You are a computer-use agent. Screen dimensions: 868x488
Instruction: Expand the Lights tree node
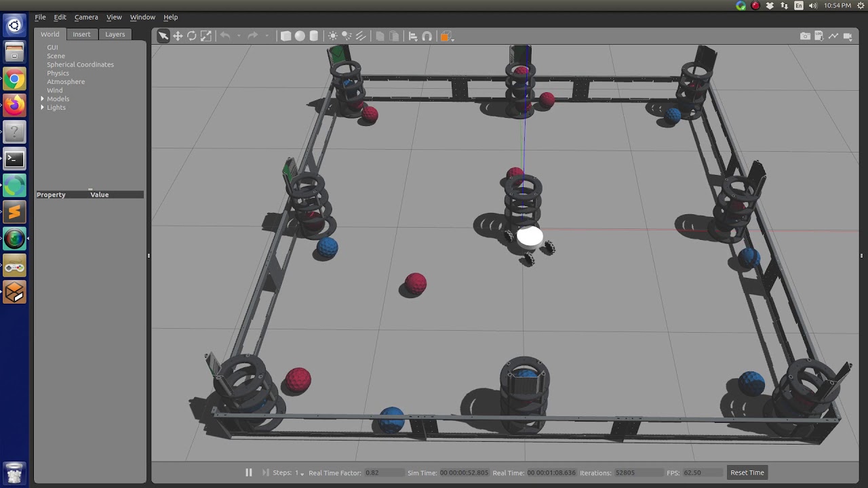coord(42,108)
